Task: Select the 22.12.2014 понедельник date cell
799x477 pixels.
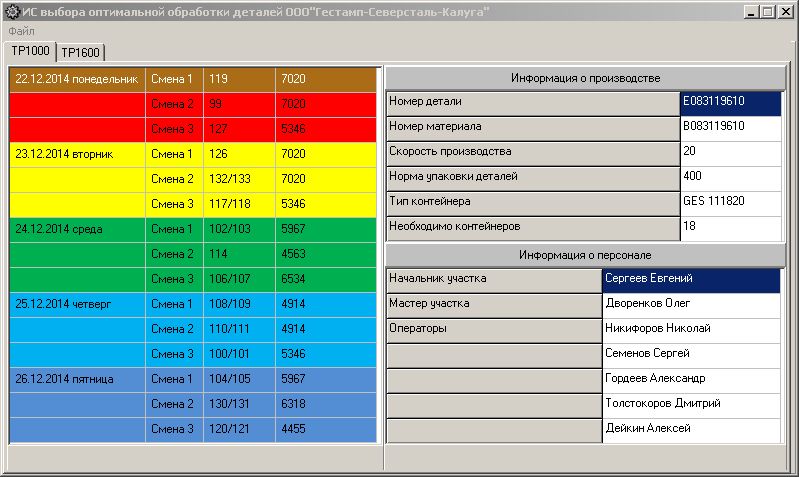Action: pos(77,80)
